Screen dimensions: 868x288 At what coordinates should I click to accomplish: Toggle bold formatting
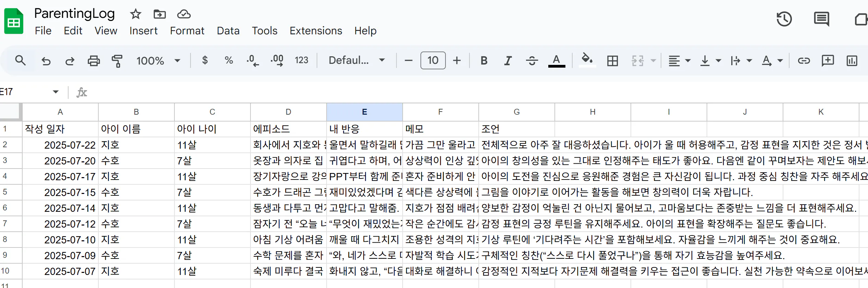click(x=484, y=60)
